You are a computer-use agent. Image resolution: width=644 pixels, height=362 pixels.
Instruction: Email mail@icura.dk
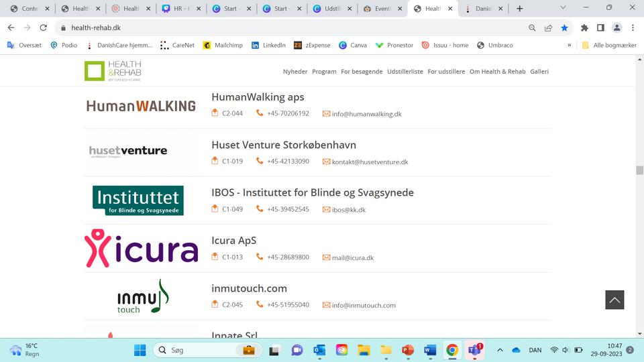(352, 257)
